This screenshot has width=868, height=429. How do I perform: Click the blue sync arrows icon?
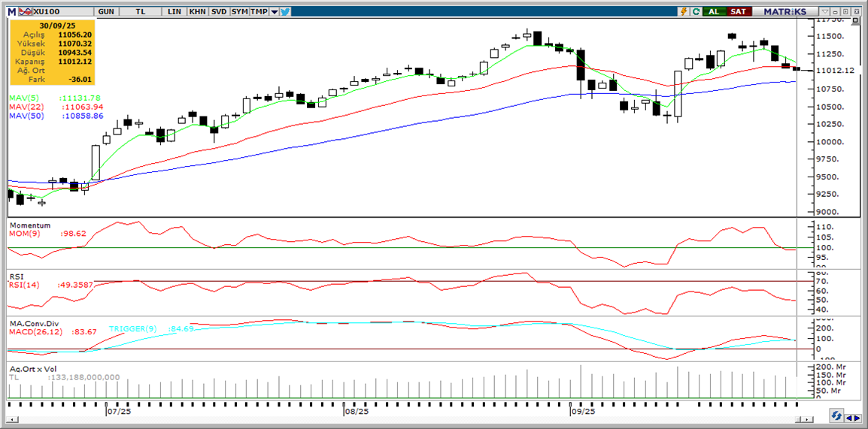[836, 417]
